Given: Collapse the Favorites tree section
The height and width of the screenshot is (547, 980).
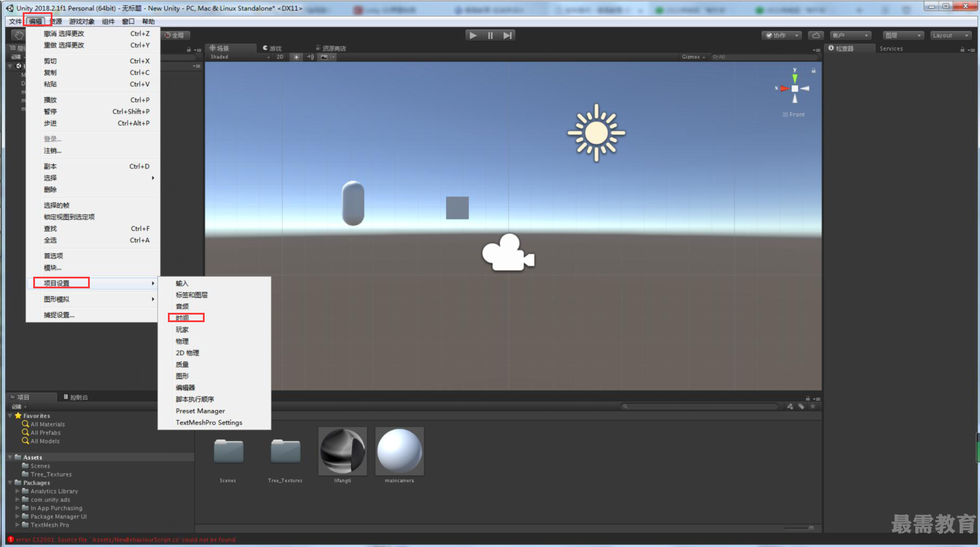Looking at the screenshot, I should [10, 416].
